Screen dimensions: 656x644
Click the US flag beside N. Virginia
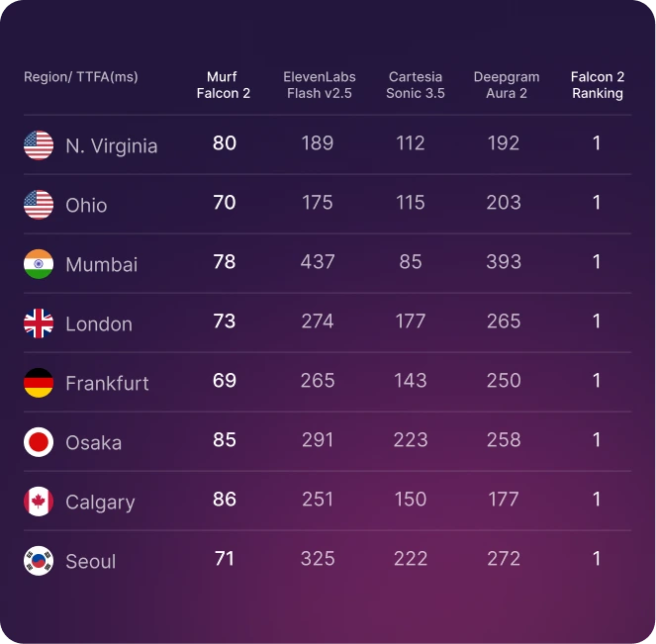39,145
